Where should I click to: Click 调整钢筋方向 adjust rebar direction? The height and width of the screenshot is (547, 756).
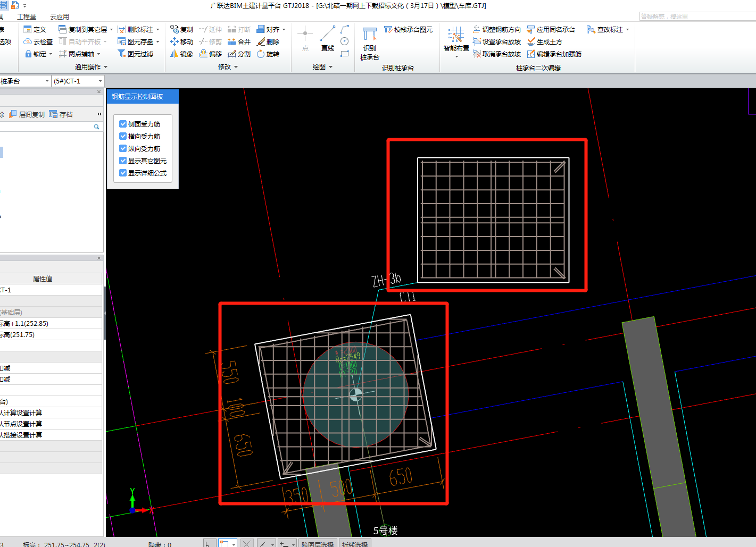(497, 29)
